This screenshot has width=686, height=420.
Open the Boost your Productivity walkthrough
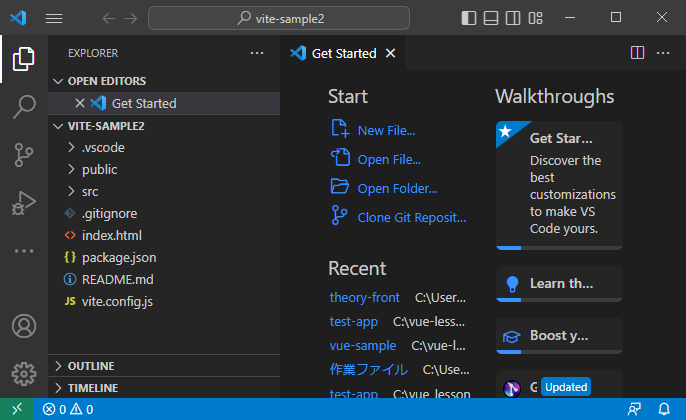tap(559, 336)
